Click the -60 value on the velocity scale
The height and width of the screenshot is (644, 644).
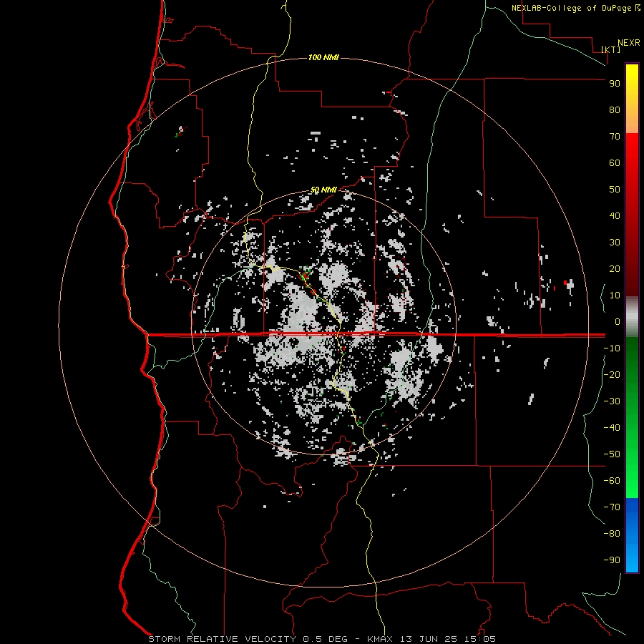[612, 481]
